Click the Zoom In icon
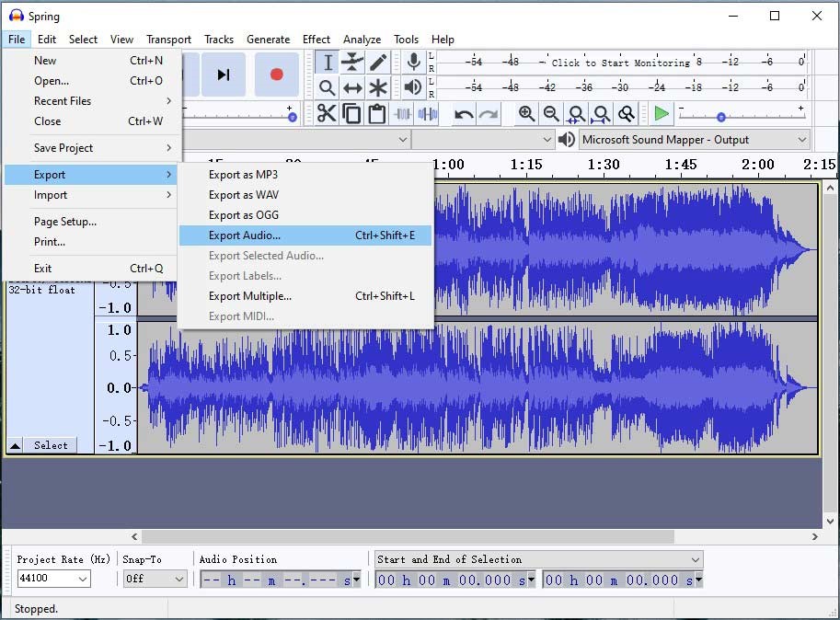 coord(526,113)
